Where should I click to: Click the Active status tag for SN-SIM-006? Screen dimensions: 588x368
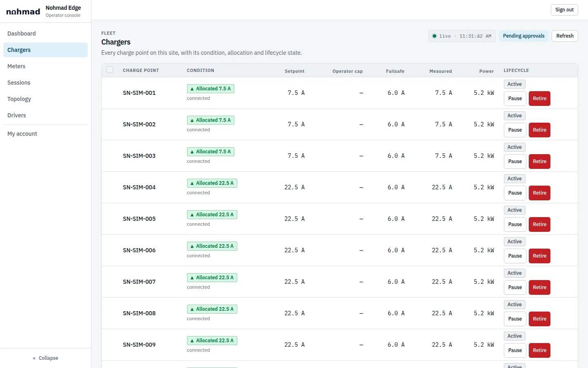[514, 242]
